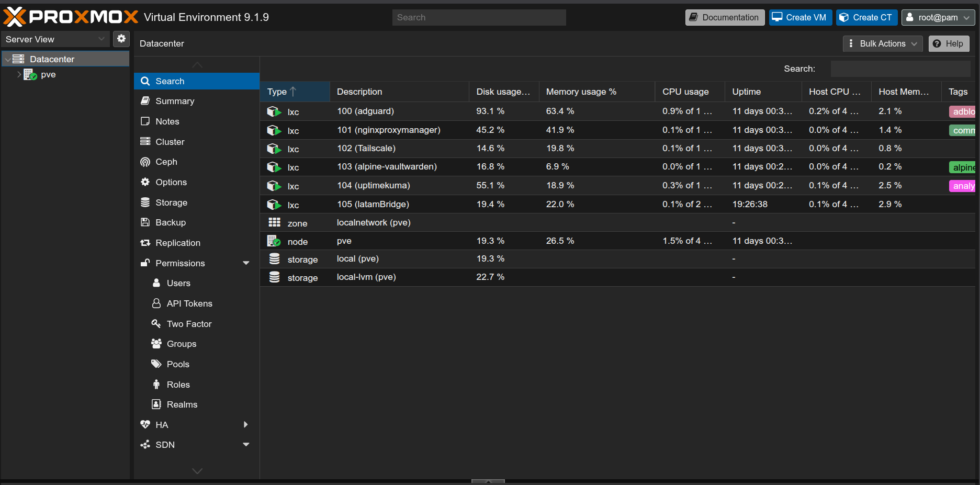Expand the HA submenu arrow
The width and height of the screenshot is (980, 485).
pos(246,424)
